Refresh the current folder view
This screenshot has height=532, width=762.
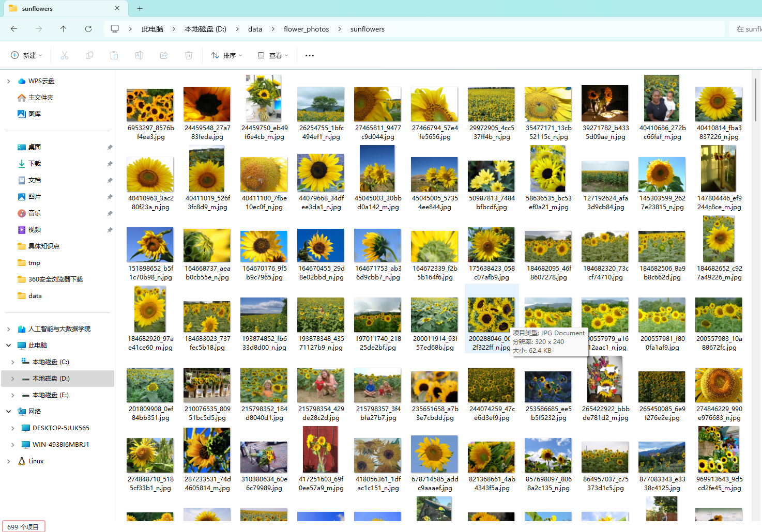point(88,29)
